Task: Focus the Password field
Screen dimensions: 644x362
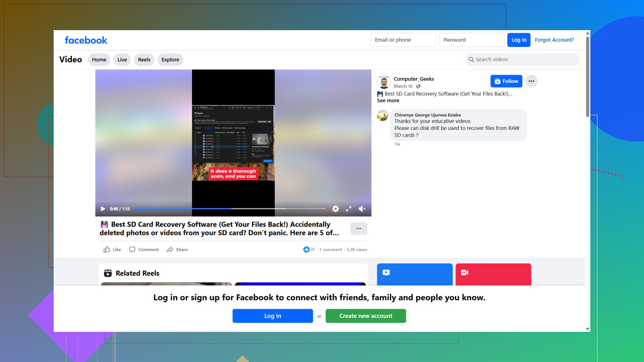Action: click(x=471, y=40)
